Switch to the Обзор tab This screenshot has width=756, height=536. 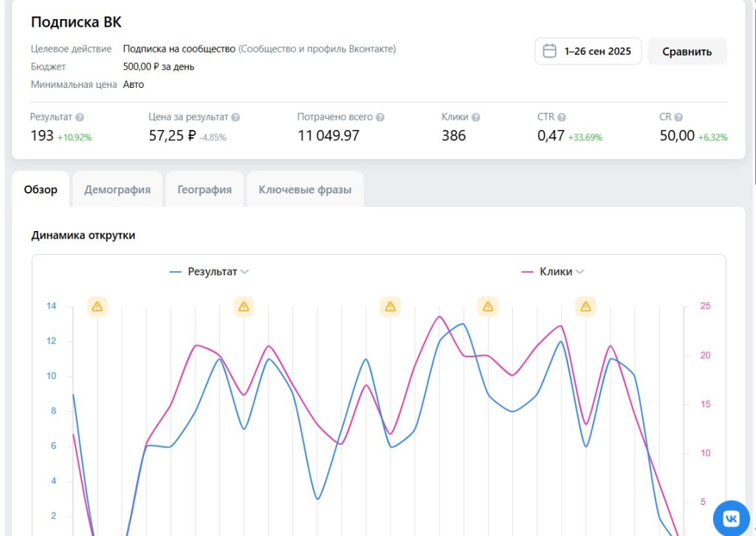coord(41,190)
